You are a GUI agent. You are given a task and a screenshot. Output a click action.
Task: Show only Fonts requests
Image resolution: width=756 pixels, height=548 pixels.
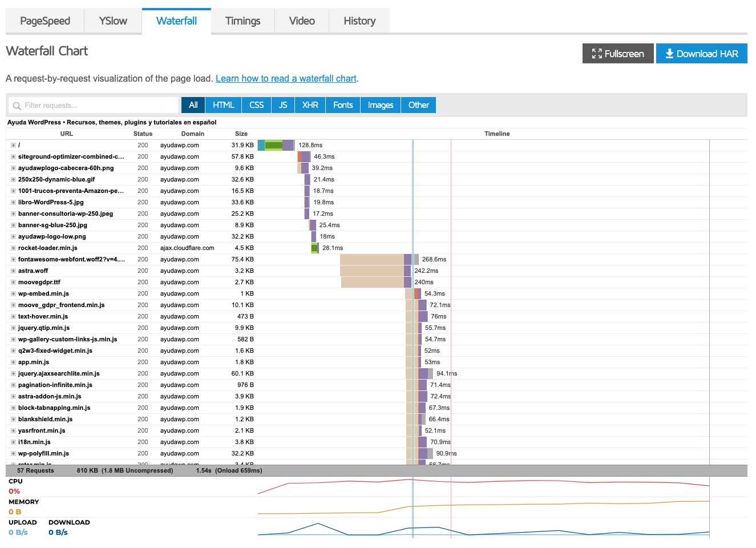point(343,105)
